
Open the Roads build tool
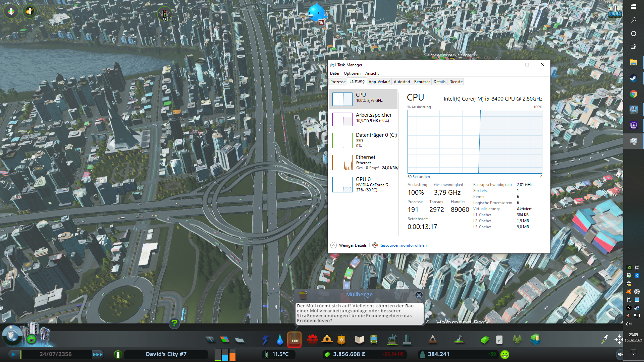click(210, 340)
